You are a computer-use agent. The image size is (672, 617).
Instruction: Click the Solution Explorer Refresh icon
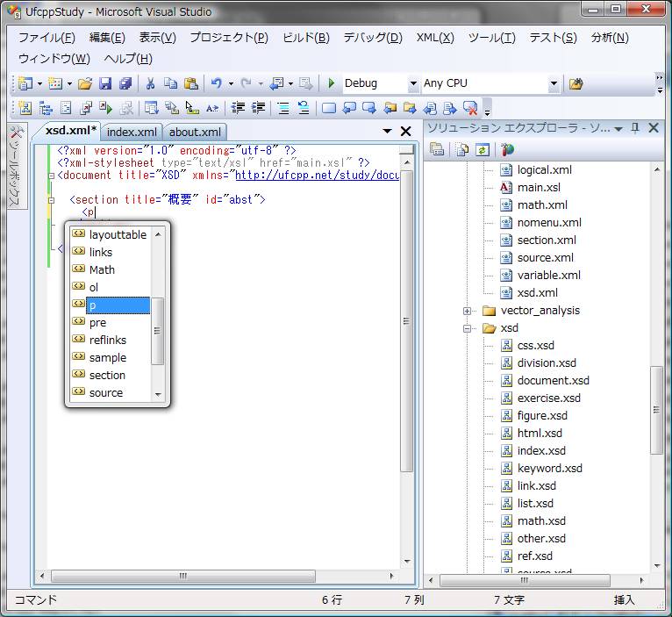pyautogui.click(x=483, y=149)
